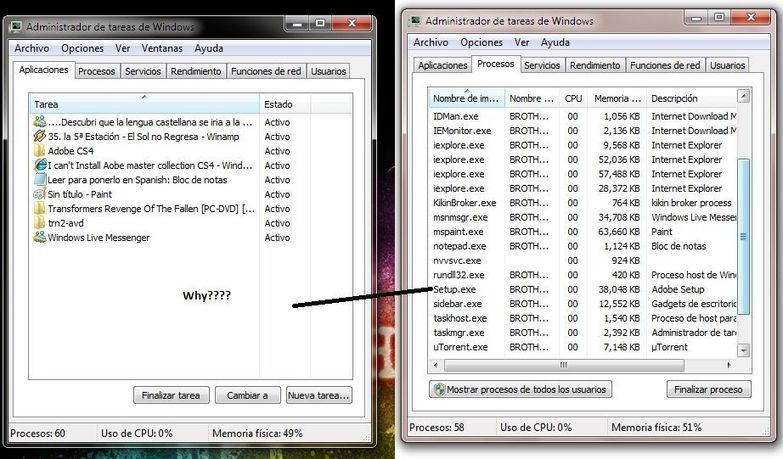This screenshot has height=459, width=783.
Task: Click left Task Manager title bar icon
Action: (16, 26)
